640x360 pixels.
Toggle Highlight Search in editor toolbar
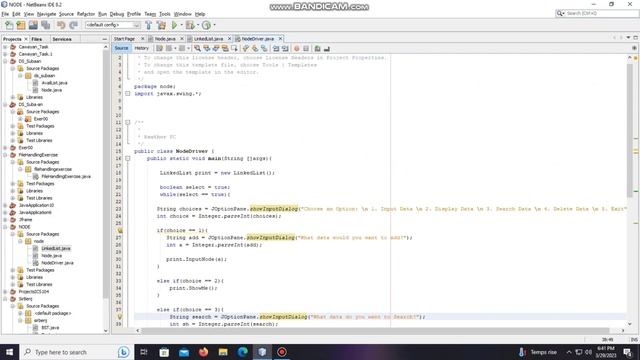(x=225, y=48)
